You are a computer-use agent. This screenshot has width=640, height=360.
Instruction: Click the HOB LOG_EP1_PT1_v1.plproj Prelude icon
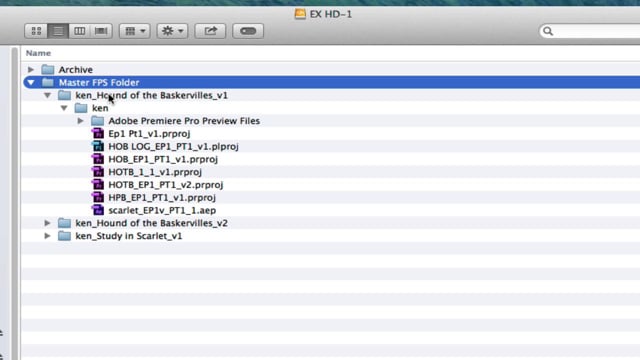98,146
